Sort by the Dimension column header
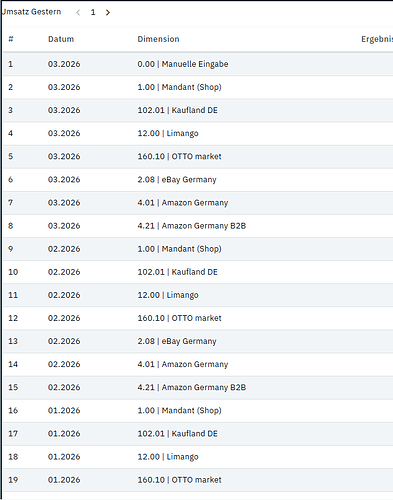Image resolution: width=393 pixels, height=500 pixels. point(158,39)
